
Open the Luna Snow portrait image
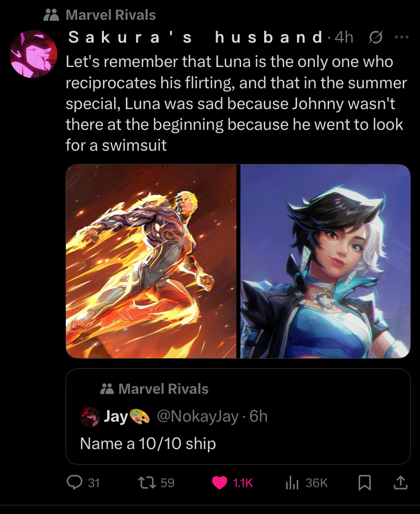325,261
